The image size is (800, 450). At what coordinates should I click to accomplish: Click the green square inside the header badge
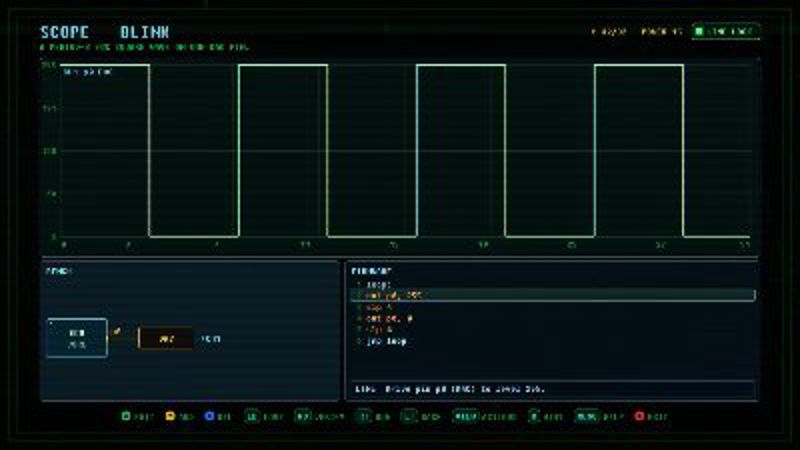point(699,32)
